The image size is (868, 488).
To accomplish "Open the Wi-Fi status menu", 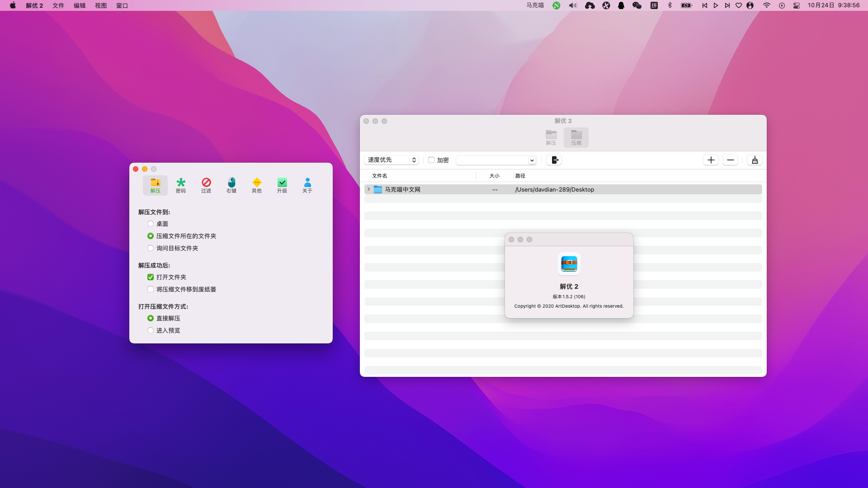I will click(x=767, y=5).
